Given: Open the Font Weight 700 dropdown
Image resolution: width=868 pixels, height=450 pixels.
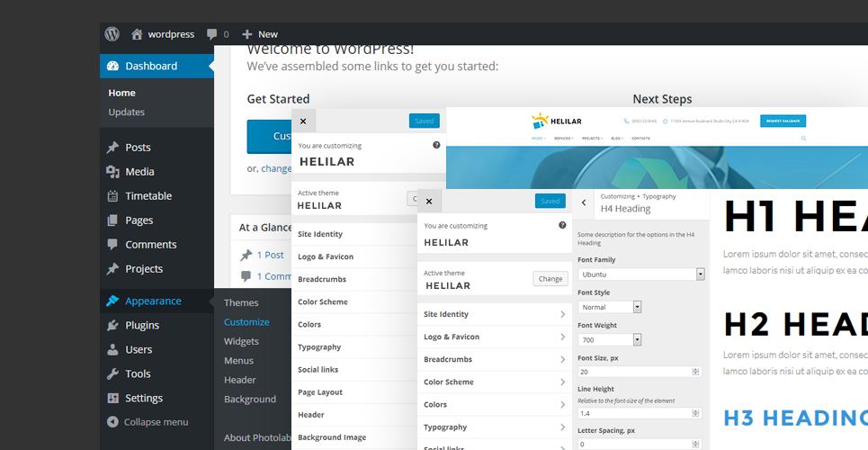Looking at the screenshot, I should [x=610, y=339].
